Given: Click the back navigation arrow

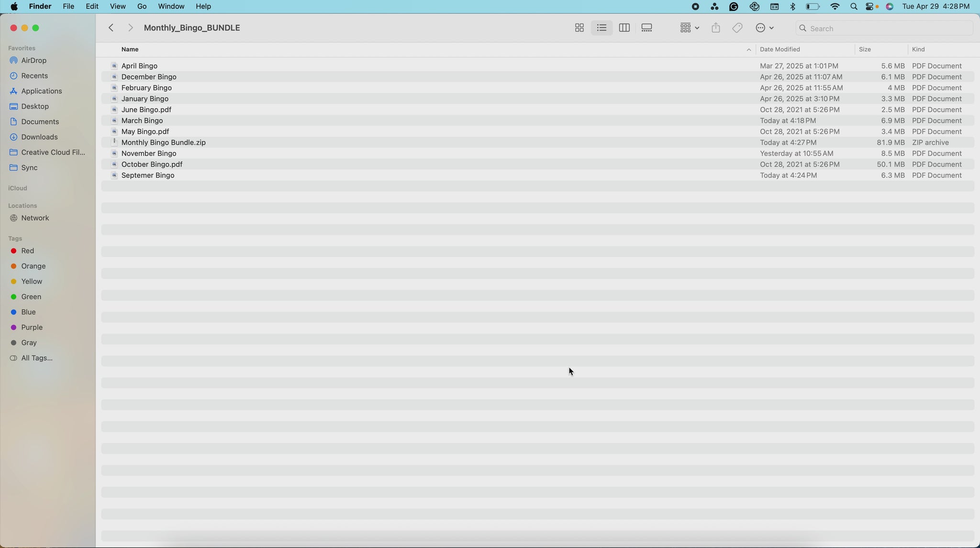Looking at the screenshot, I should click(x=111, y=28).
